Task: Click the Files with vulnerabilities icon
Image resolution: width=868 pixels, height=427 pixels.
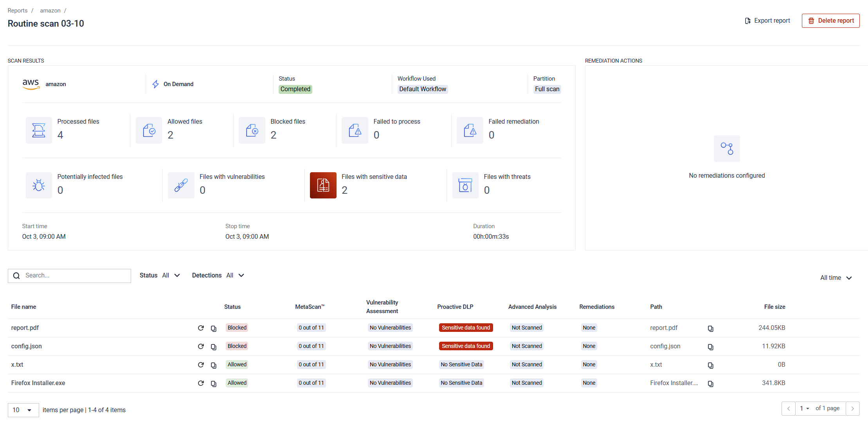Action: pos(181,185)
